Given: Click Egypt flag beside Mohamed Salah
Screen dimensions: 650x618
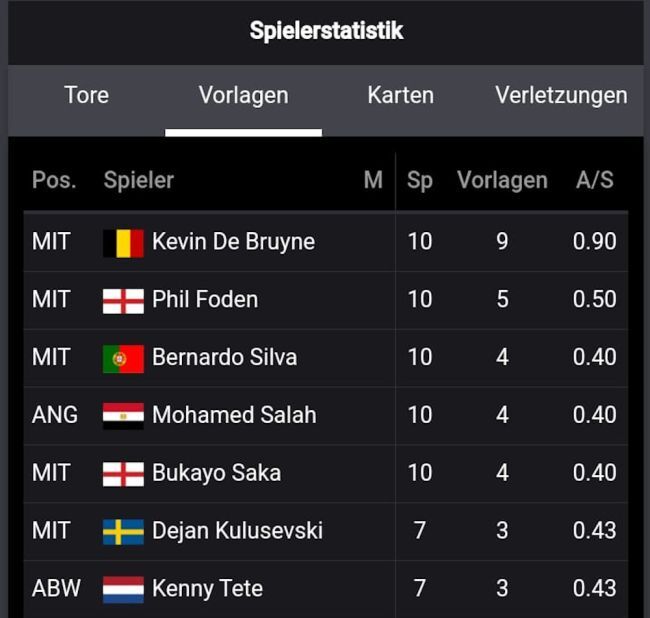Looking at the screenshot, I should 123,415.
